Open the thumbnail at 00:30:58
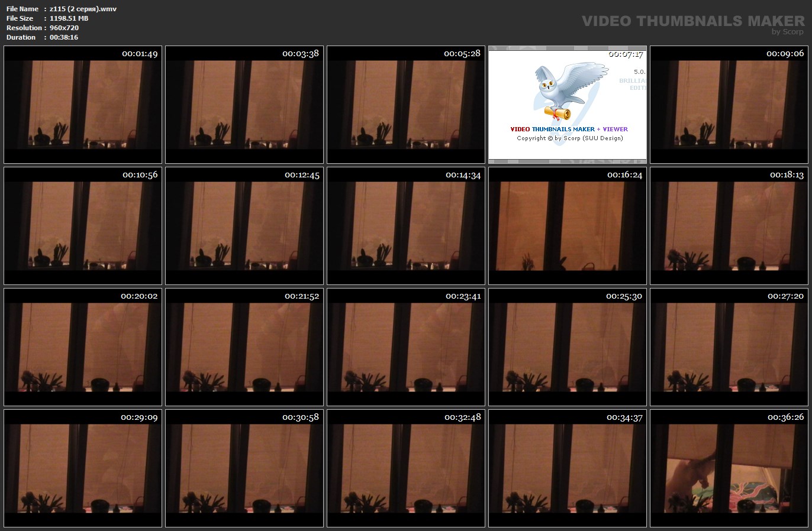 tap(244, 468)
